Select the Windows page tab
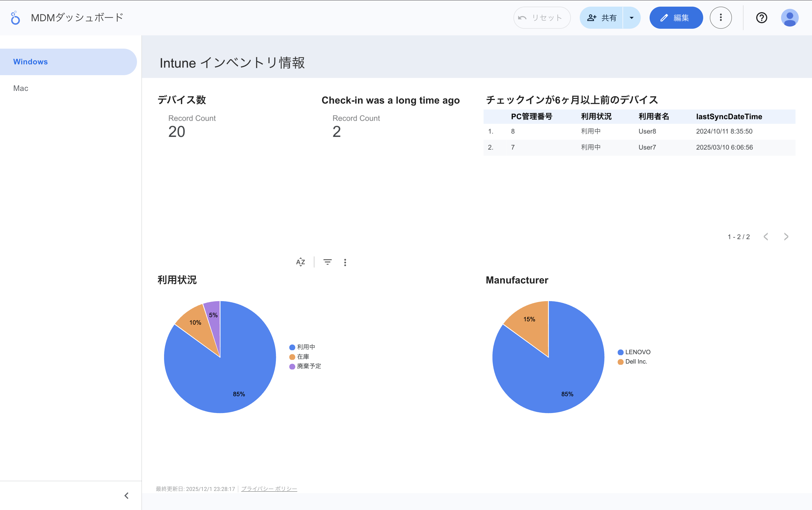 (x=68, y=62)
